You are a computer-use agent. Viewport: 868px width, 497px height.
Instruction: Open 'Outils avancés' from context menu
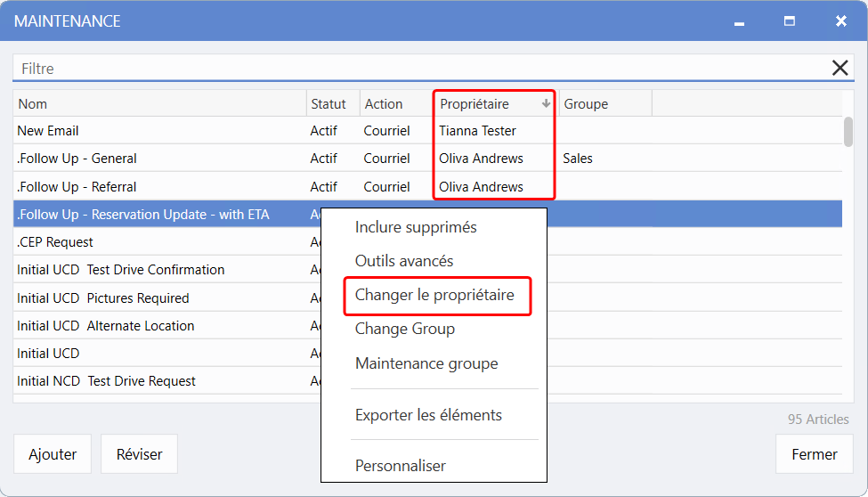(x=404, y=261)
